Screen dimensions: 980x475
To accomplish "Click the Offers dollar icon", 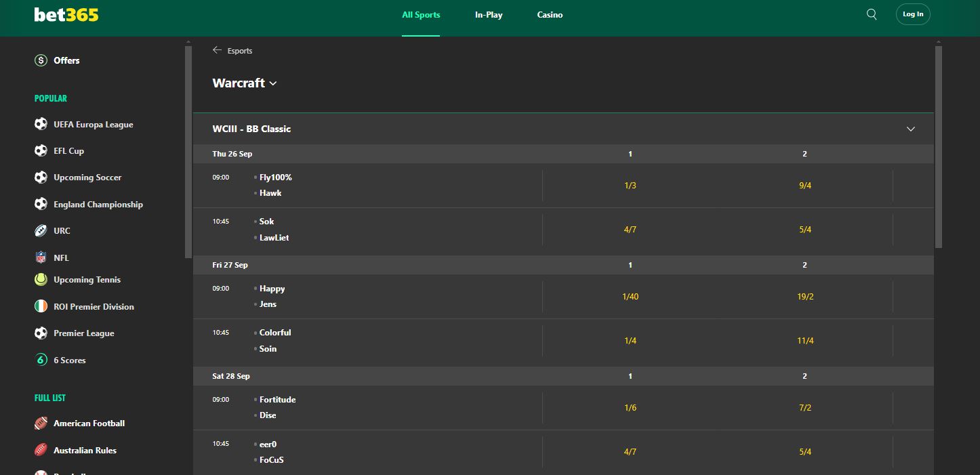I will point(41,60).
